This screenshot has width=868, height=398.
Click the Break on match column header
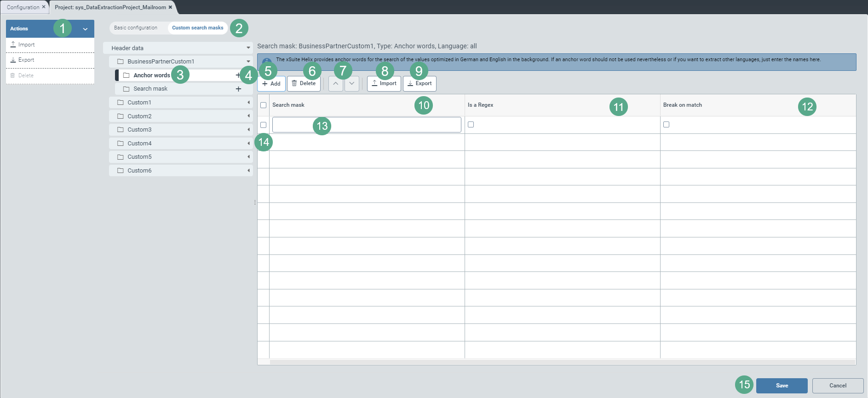tap(758, 105)
